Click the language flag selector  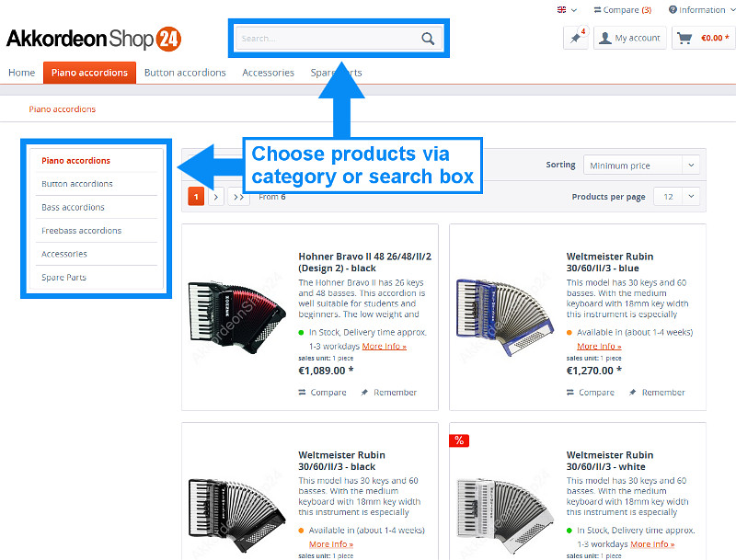pyautogui.click(x=567, y=9)
